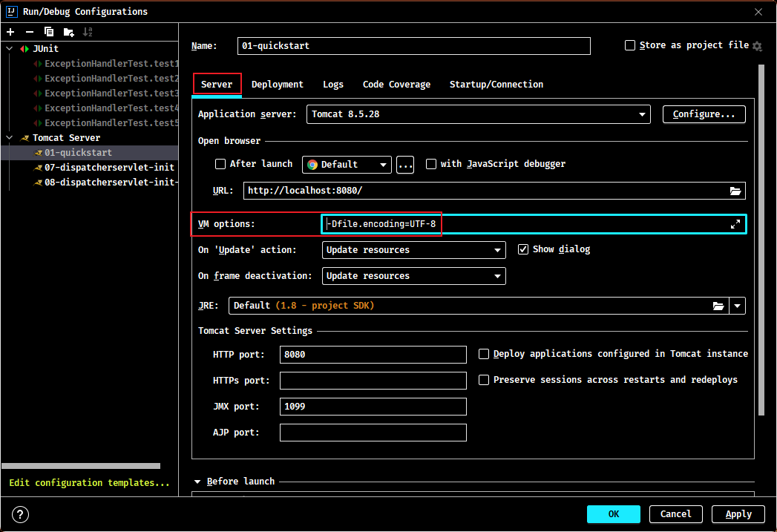Viewport: 777px width, 532px height.
Task: Select 07-dispatcherservlet-init configuration
Action: 109,168
